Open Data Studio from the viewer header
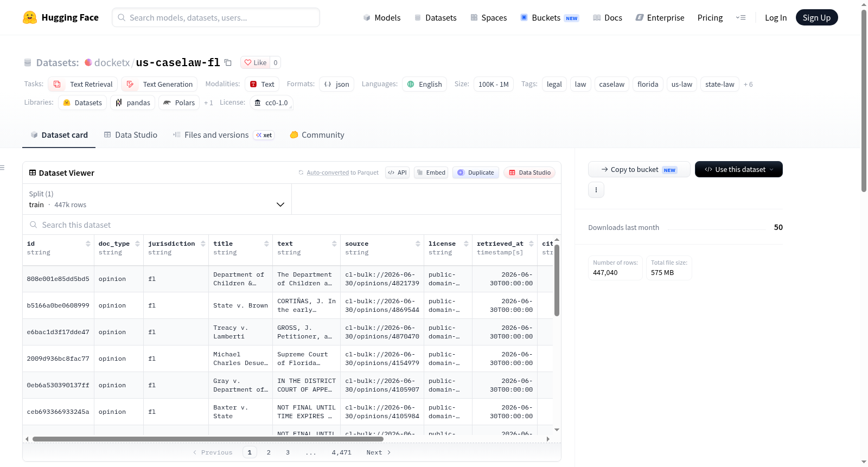This screenshot has width=868, height=467. tap(529, 172)
